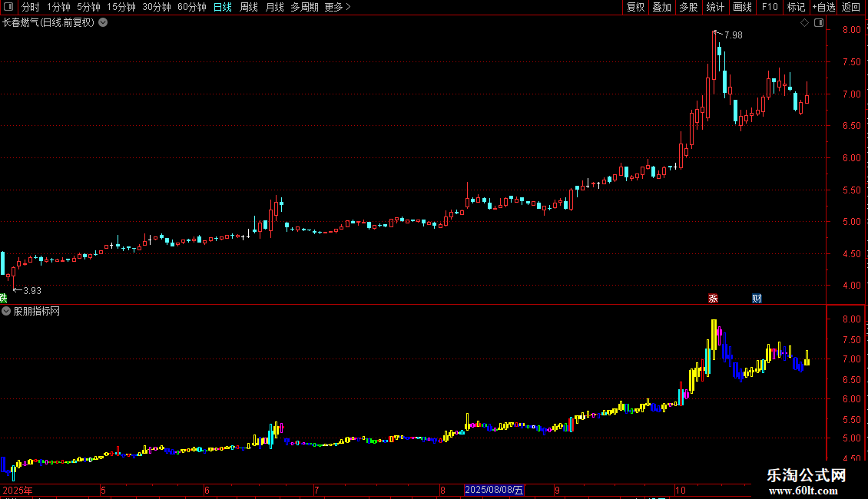Image resolution: width=868 pixels, height=499 pixels.
Task: Click the diamond icon in chart corner
Action: pyautogui.click(x=805, y=23)
